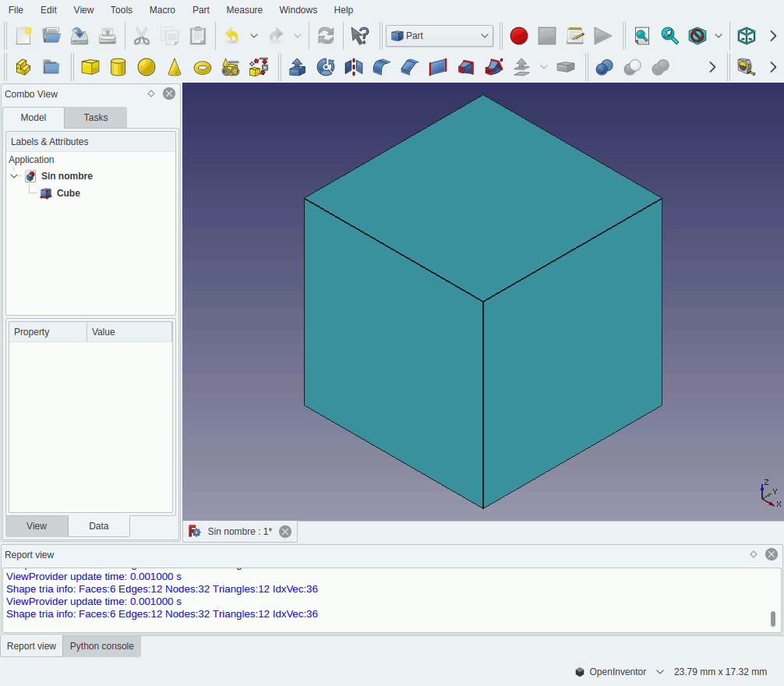This screenshot has height=686, width=784.
Task: Open the Macro menu
Action: tap(162, 10)
